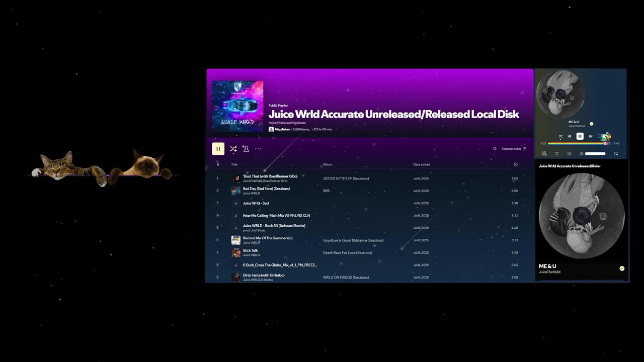
Task: Select the track Stick Talk
Action: [x=250, y=250]
